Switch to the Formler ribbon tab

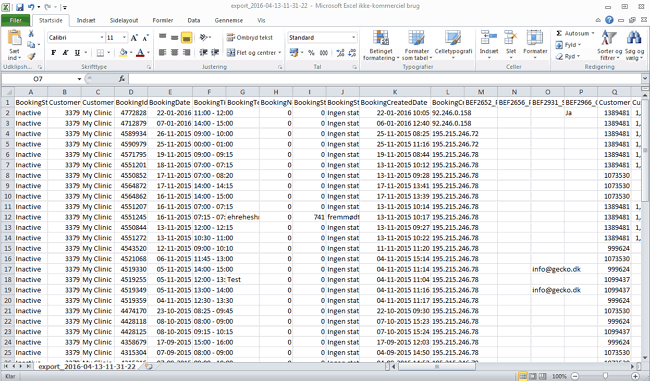coord(162,20)
